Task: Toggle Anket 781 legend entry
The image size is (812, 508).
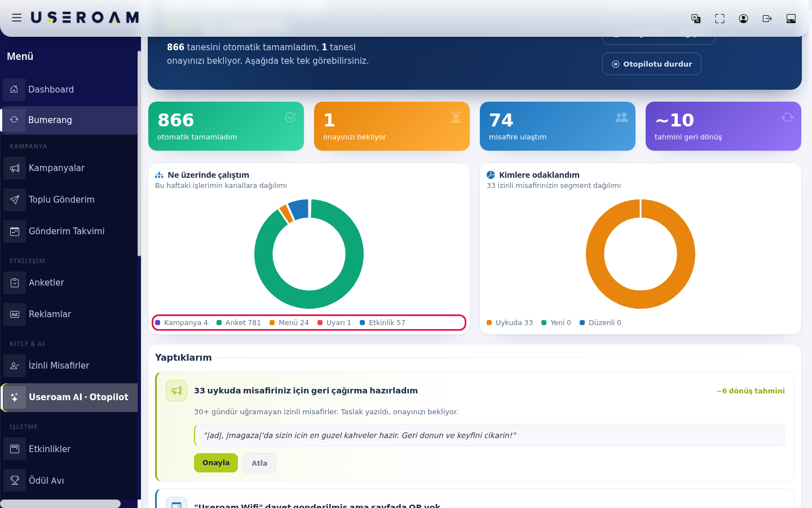Action: [239, 323]
